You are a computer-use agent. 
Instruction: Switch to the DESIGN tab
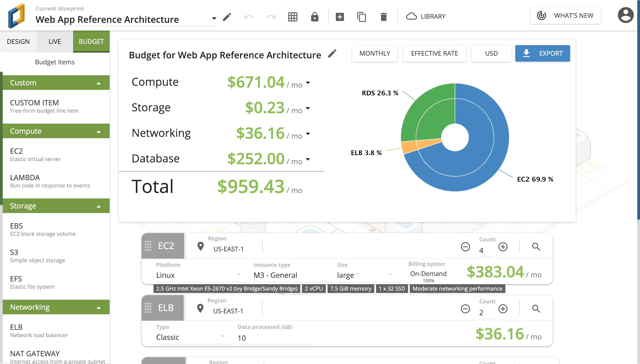[x=18, y=42]
